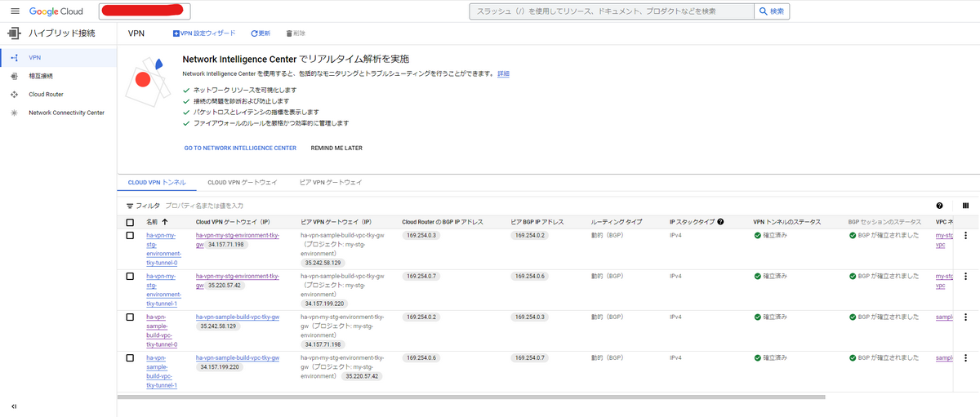Viewport: 980px width, 417px height.
Task: Focus the top resource search field
Action: click(x=611, y=11)
